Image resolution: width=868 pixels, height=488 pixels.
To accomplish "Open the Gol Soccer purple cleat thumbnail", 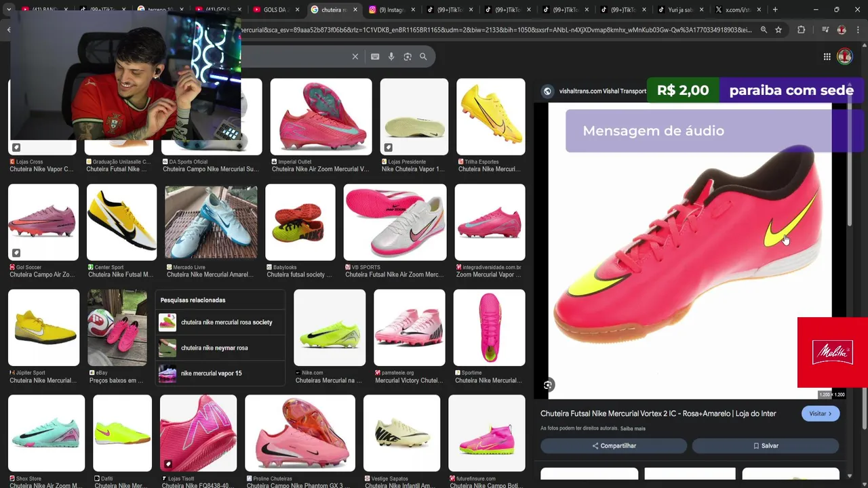I will coord(43,222).
